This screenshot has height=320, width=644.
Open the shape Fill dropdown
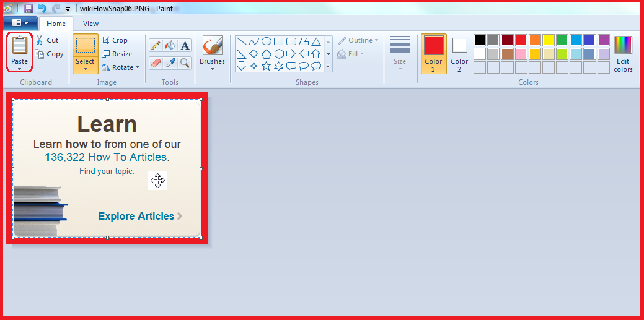(x=350, y=53)
